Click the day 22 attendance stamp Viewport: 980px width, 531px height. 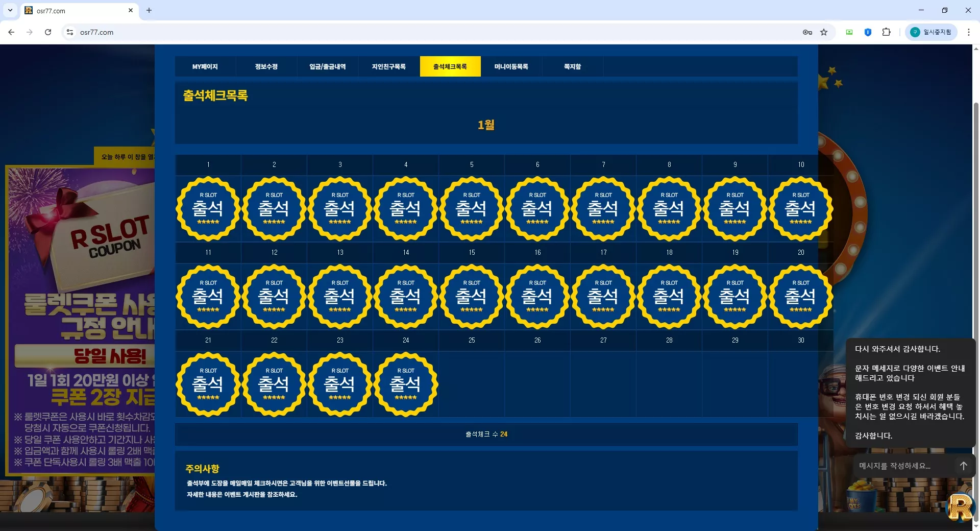point(274,384)
